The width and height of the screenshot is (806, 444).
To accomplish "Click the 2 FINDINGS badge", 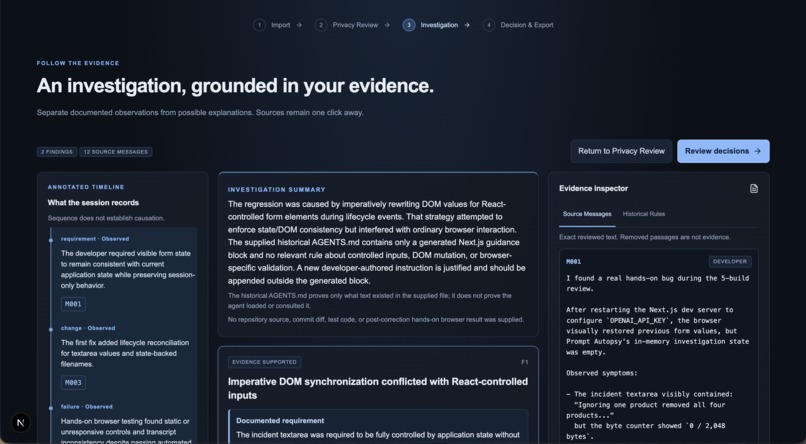I will click(x=57, y=152).
